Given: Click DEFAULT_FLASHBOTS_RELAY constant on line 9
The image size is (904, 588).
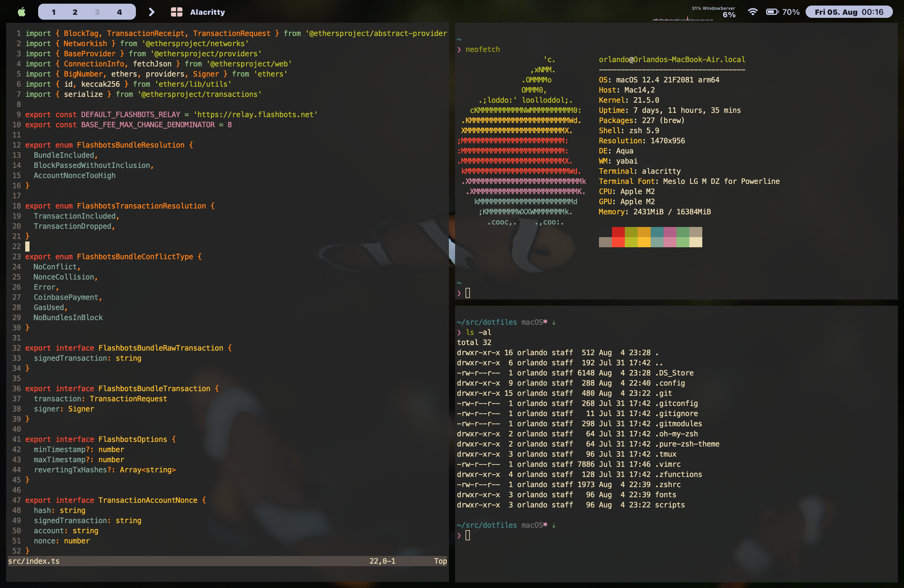Looking at the screenshot, I should point(131,115).
